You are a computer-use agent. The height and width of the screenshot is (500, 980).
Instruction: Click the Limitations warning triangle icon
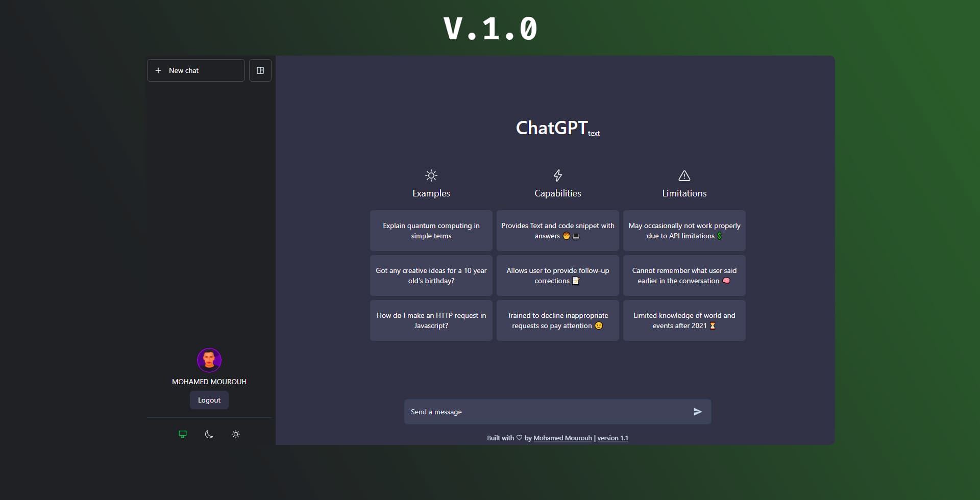point(684,176)
